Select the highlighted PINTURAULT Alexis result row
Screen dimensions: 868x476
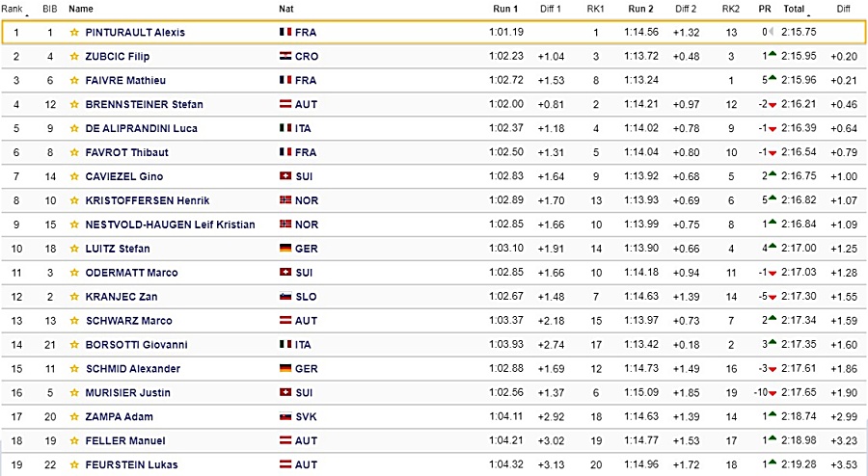(434, 32)
